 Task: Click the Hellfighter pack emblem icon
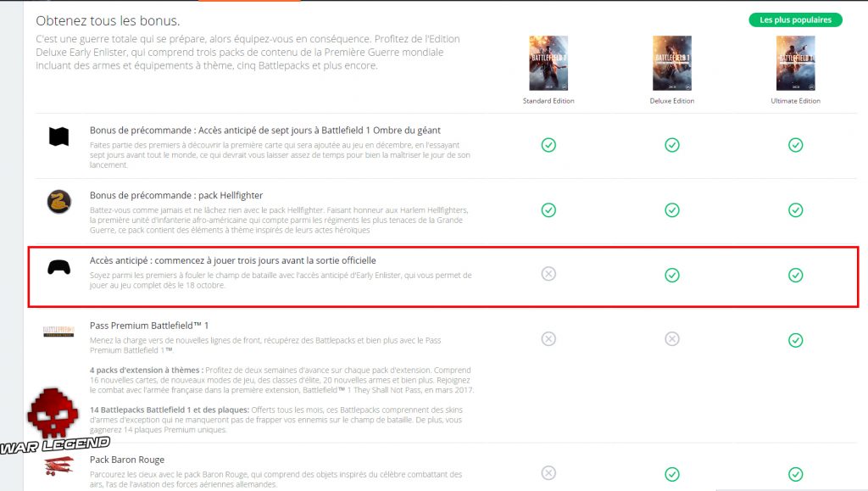[58, 202]
